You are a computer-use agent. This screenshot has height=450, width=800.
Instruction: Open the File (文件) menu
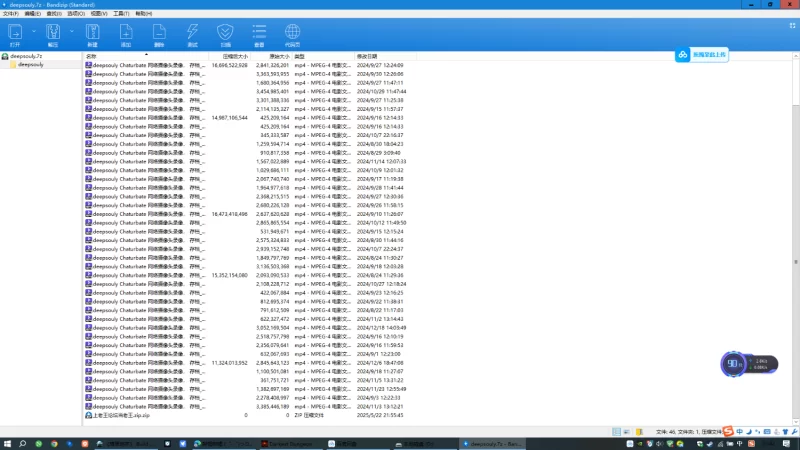coord(10,14)
